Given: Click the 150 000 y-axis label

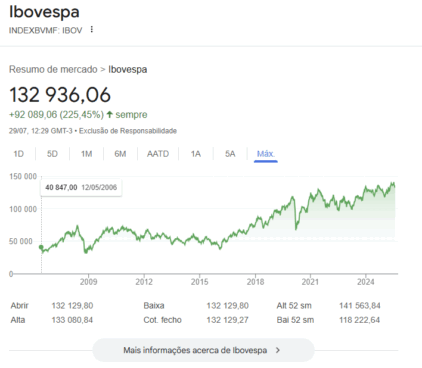Looking at the screenshot, I should click(23, 176).
